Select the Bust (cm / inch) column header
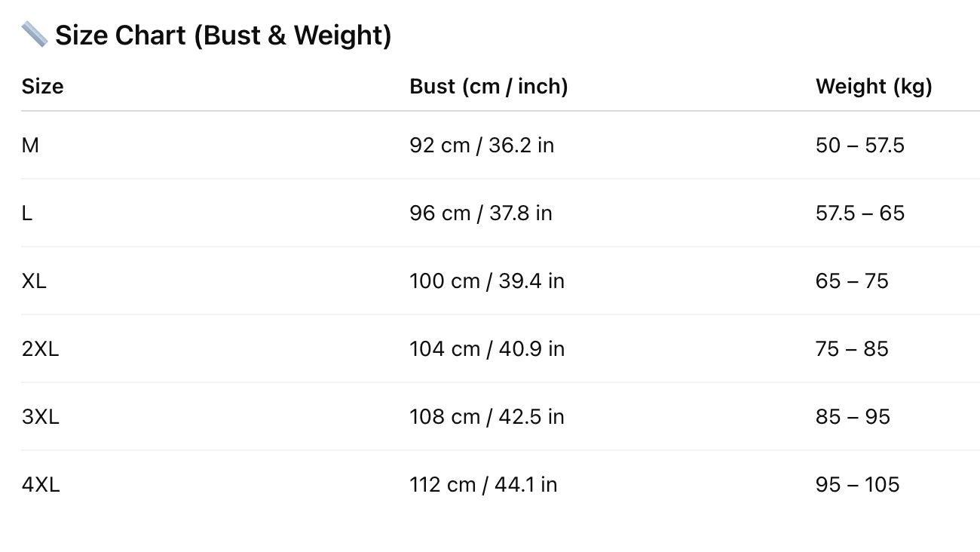 point(488,86)
